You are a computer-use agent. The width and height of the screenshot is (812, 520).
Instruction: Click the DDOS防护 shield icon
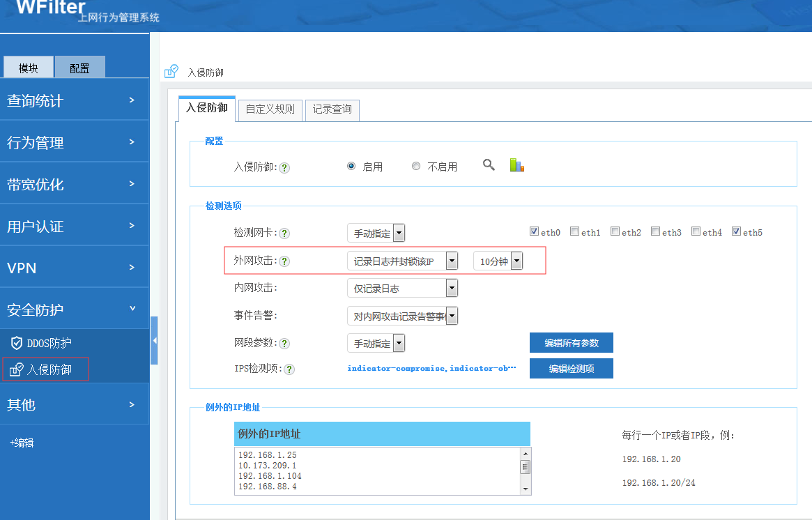(x=16, y=343)
